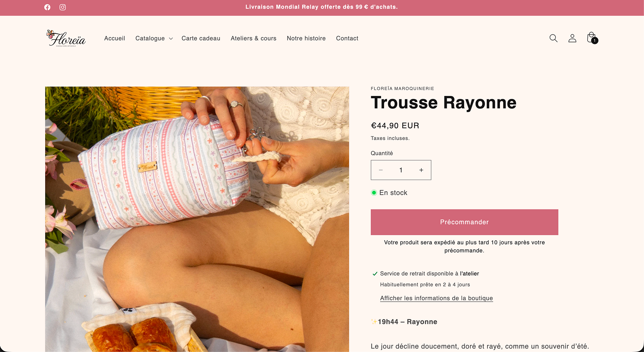644x352 pixels.
Task: Open the Instagram profile icon
Action: pos(63,7)
